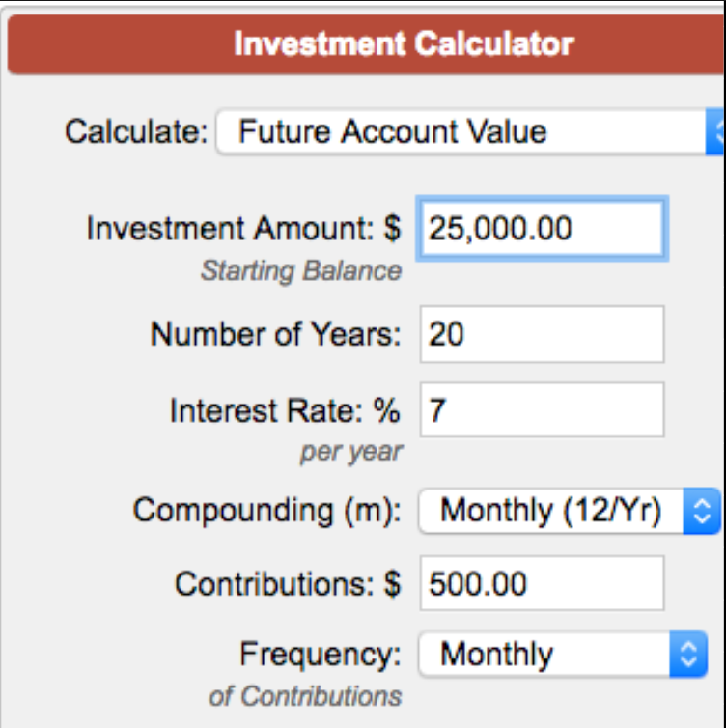Open the Future Account Value dropdown

(463, 131)
